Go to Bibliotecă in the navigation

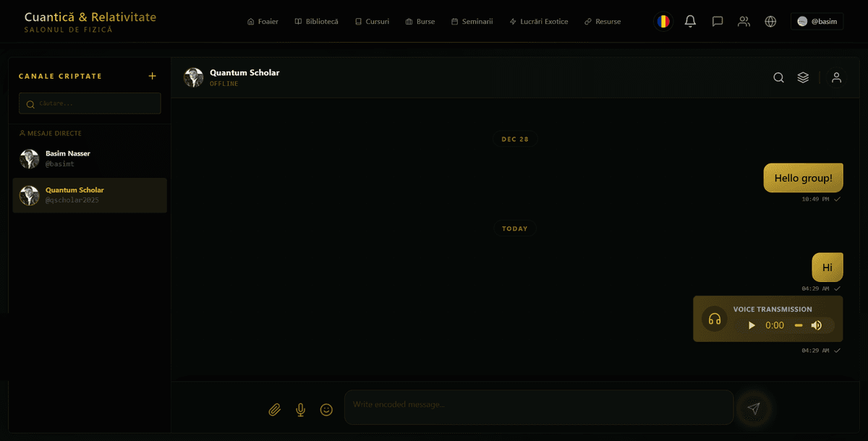316,22
